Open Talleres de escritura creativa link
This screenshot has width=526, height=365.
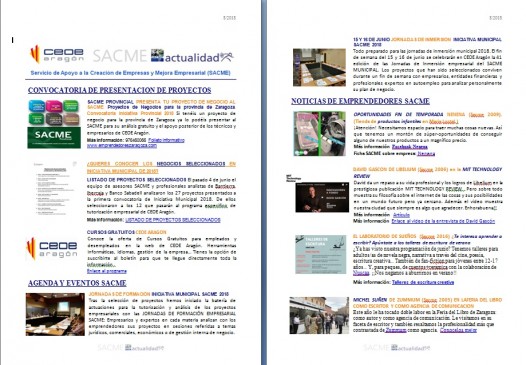[x=423, y=282]
